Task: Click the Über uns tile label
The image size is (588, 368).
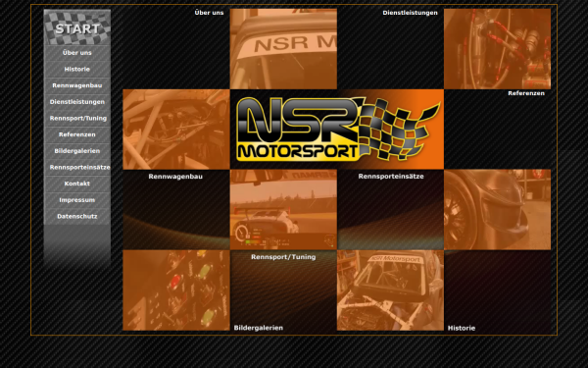Action: (x=209, y=13)
